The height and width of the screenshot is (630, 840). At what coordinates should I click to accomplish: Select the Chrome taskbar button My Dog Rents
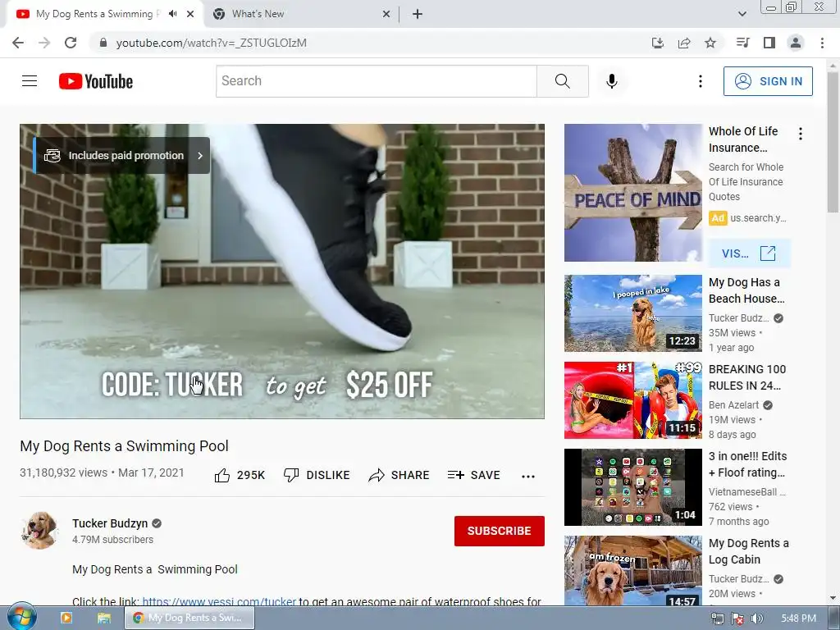point(189,618)
